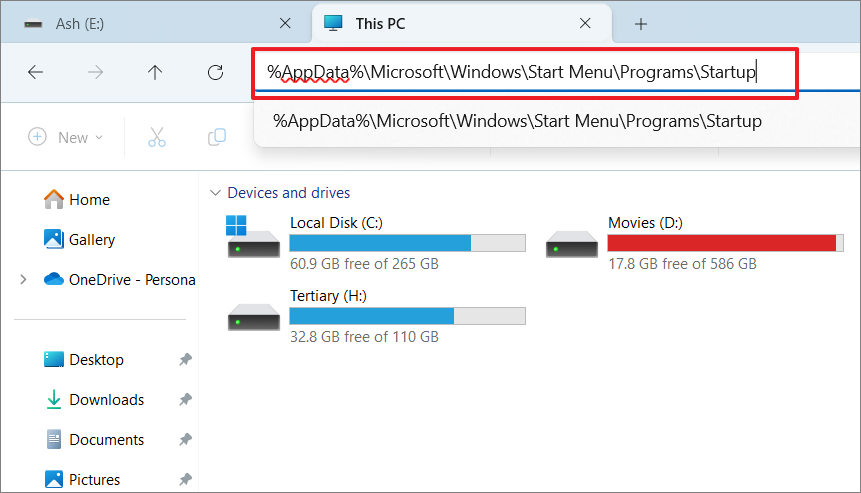The image size is (861, 493).
Task: Choose the suggested Startup path in dropdown
Action: 517,121
